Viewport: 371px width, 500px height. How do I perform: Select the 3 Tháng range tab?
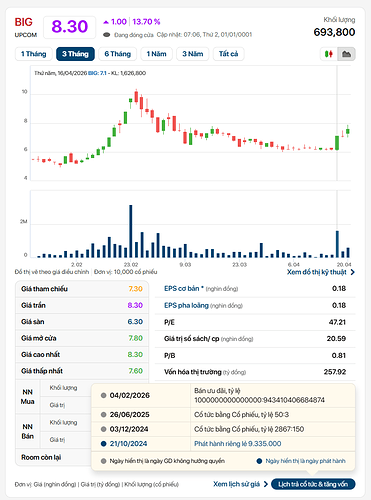75,54
